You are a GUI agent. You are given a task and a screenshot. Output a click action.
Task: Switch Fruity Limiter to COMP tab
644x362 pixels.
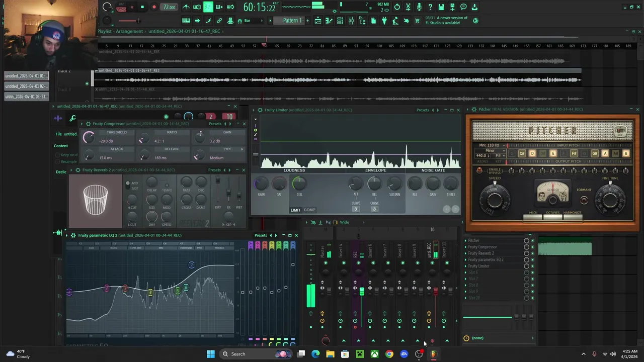(x=309, y=210)
